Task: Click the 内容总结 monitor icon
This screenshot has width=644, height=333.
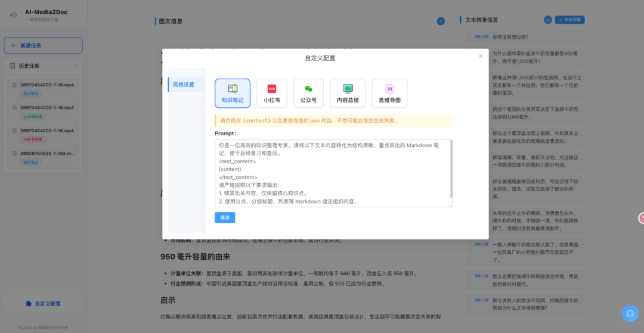Action: (x=348, y=89)
